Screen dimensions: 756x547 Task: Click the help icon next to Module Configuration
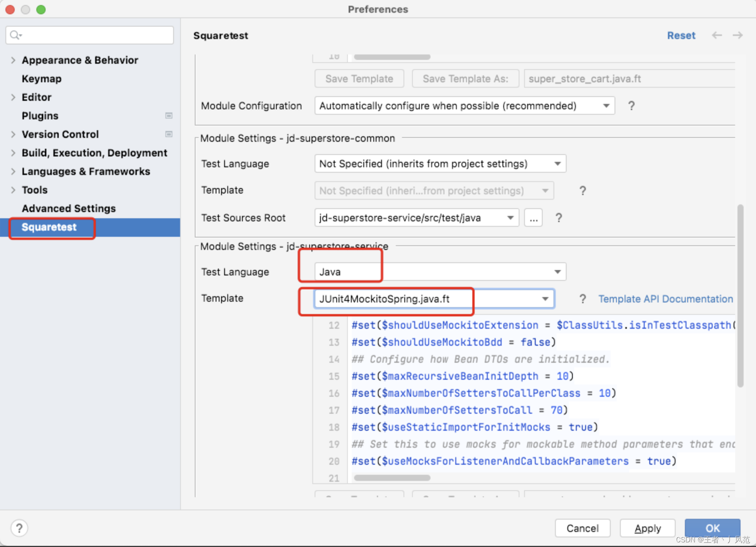pos(631,105)
